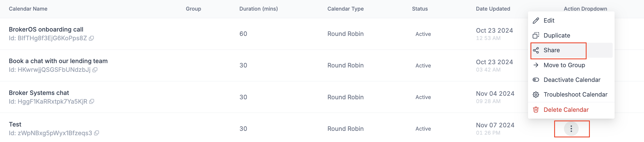This screenshot has width=644, height=142.
Task: Open the three-dot menu for Test calendar
Action: tap(571, 129)
